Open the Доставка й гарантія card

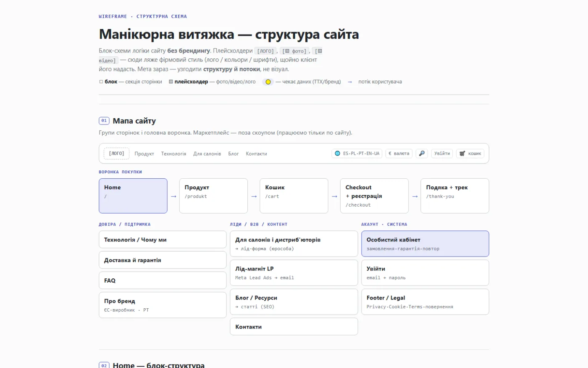coord(163,260)
